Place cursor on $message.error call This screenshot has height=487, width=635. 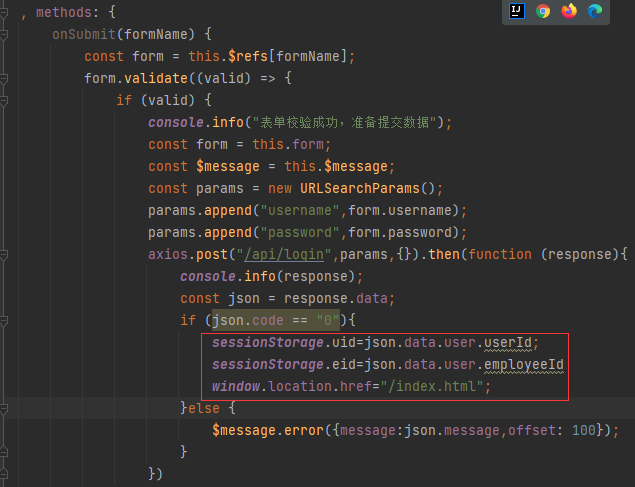(274, 430)
